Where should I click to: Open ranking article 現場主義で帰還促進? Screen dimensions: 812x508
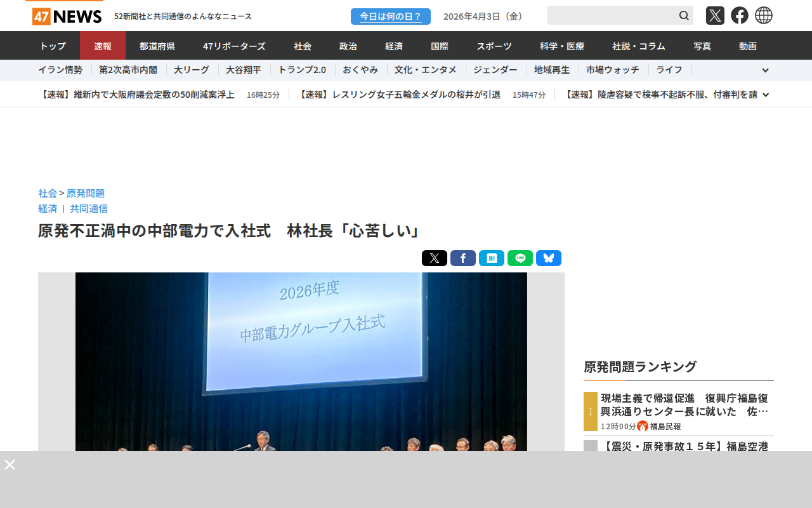(684, 404)
